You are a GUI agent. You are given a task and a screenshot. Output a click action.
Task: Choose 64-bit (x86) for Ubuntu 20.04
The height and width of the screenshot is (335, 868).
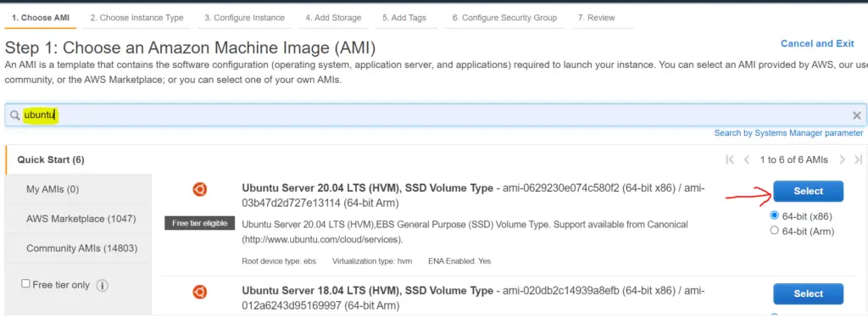(x=775, y=215)
